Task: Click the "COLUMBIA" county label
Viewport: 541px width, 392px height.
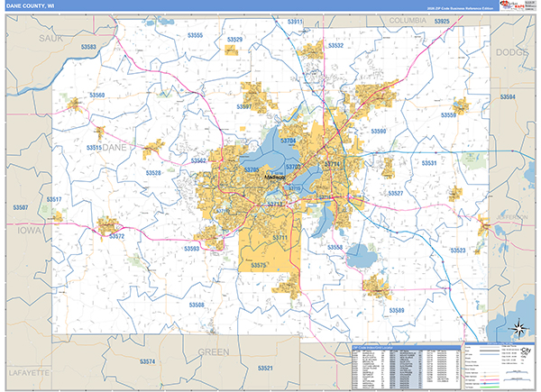Action: [408, 21]
